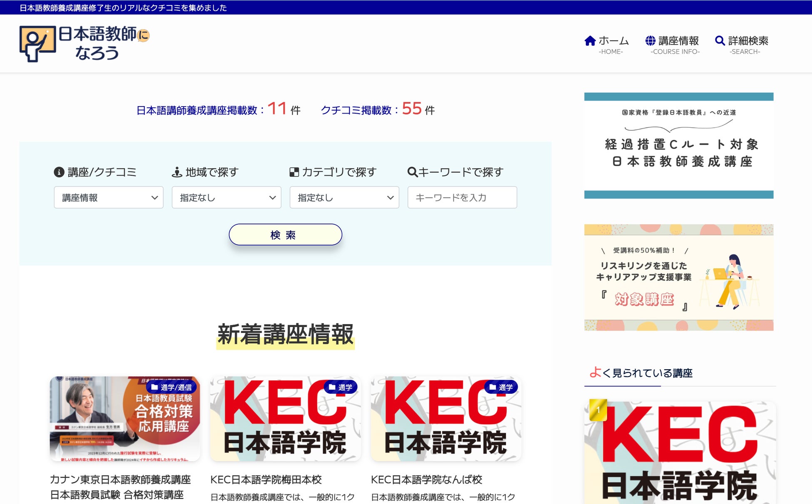Viewport: 812px width, 504px height.
Task: Expand the 地域で探す 指定なし dropdown
Action: click(x=226, y=198)
